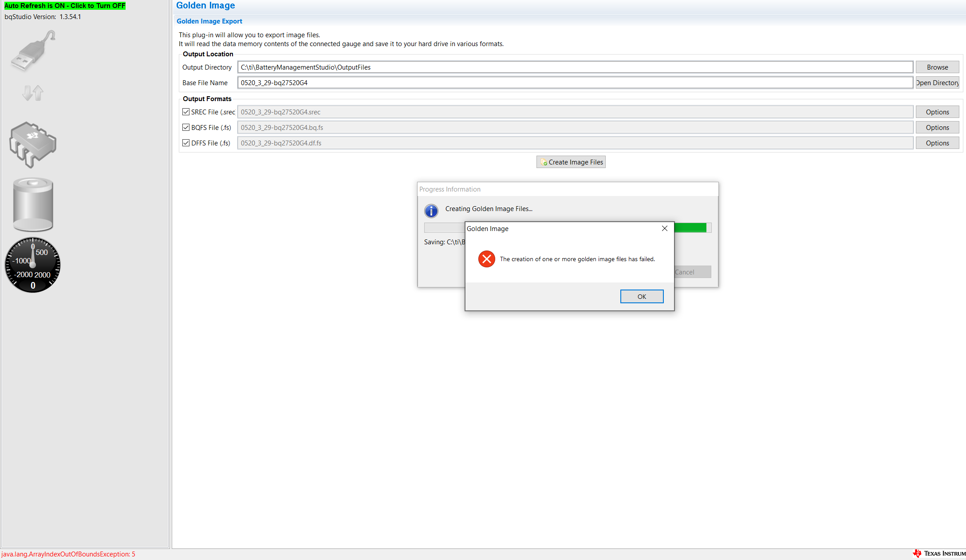The height and width of the screenshot is (560, 966).
Task: Click the blue info icon in progress window
Action: tap(431, 211)
